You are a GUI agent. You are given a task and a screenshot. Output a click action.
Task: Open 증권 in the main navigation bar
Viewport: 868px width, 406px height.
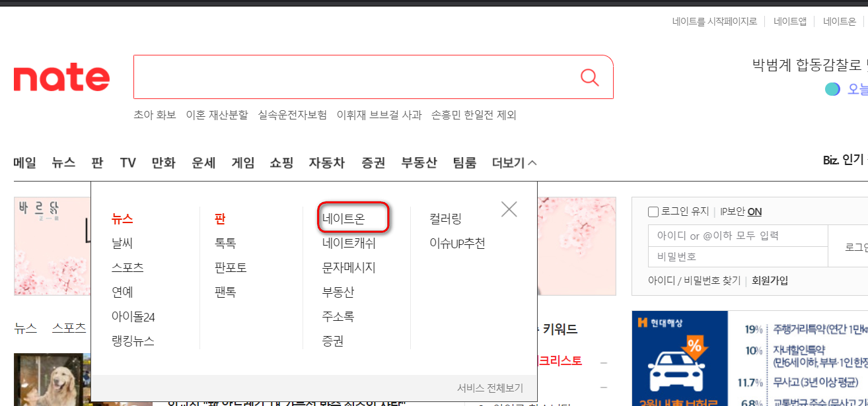[x=373, y=162]
